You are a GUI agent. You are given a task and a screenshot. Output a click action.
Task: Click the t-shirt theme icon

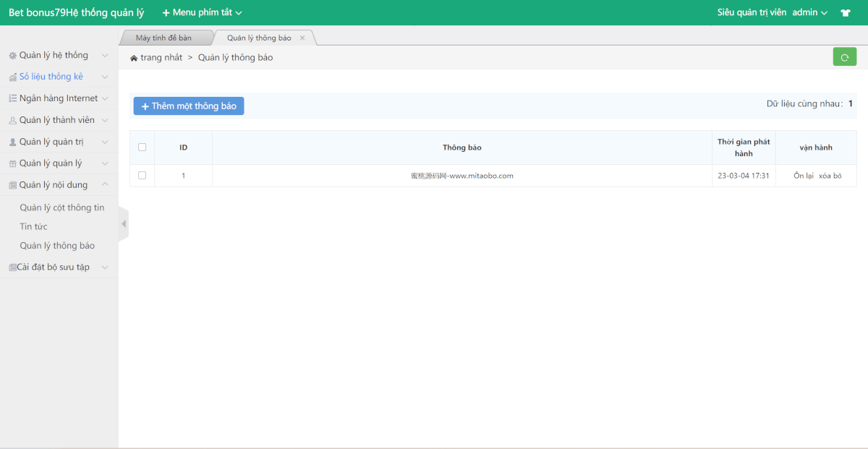pyautogui.click(x=845, y=12)
